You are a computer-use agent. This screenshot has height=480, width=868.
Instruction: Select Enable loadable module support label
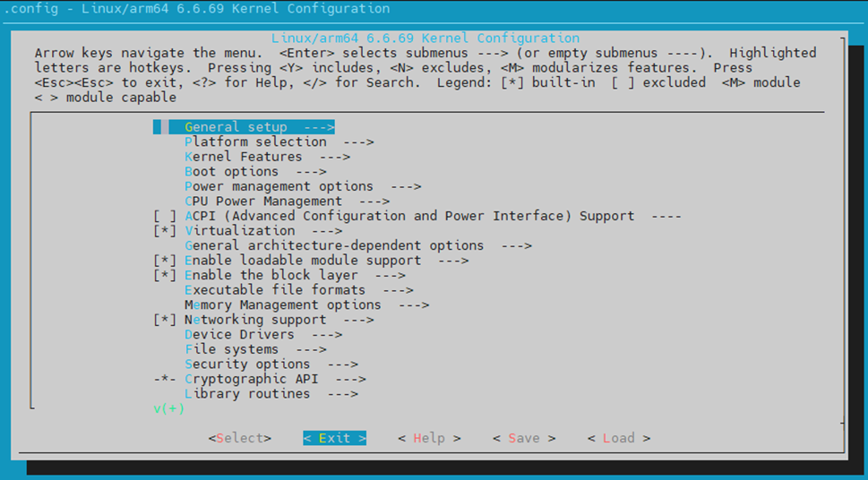303,261
